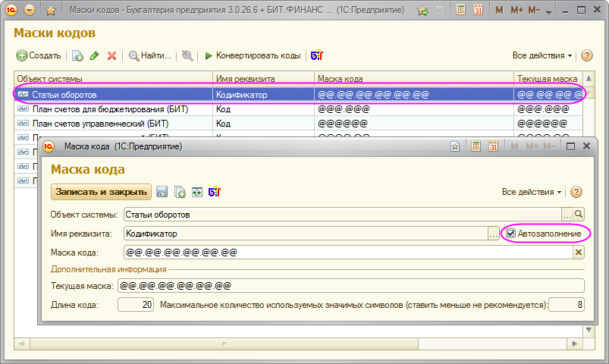This screenshot has height=364, width=609.
Task: Click the 1C logo in main title bar
Action: coord(11,10)
